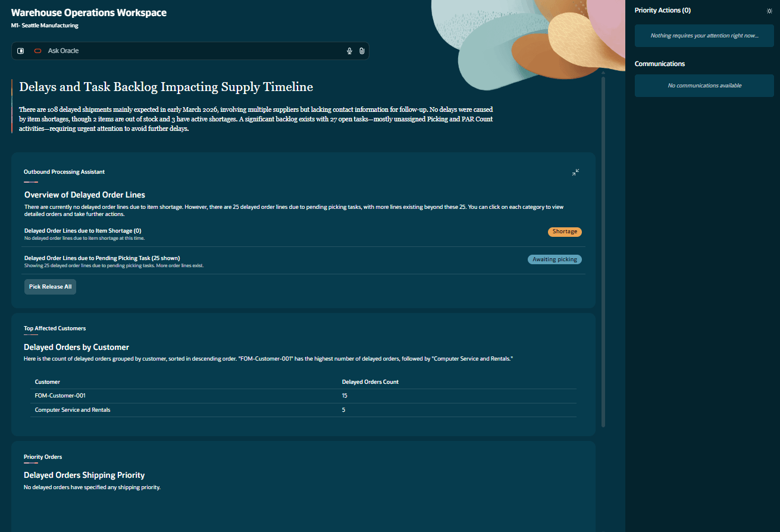780x532 pixels.
Task: Open Delayed Order Lines due to Pending Picking Task
Action: pyautogui.click(x=102, y=258)
